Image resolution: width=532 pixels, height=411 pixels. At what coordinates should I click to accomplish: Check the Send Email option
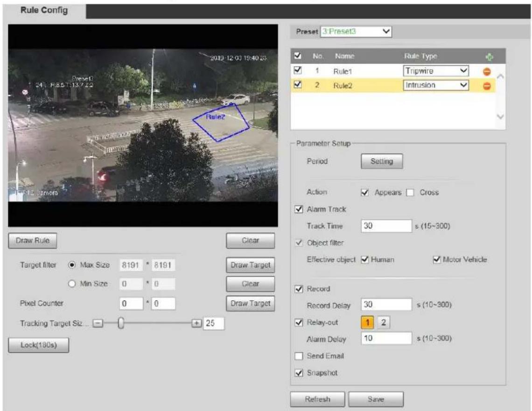coord(299,356)
